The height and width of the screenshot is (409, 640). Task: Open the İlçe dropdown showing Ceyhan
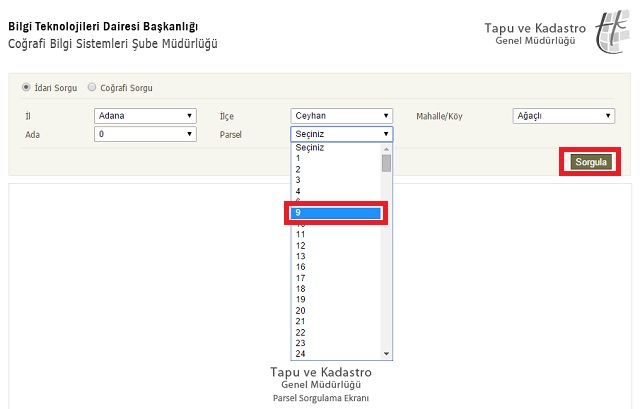[x=342, y=116]
